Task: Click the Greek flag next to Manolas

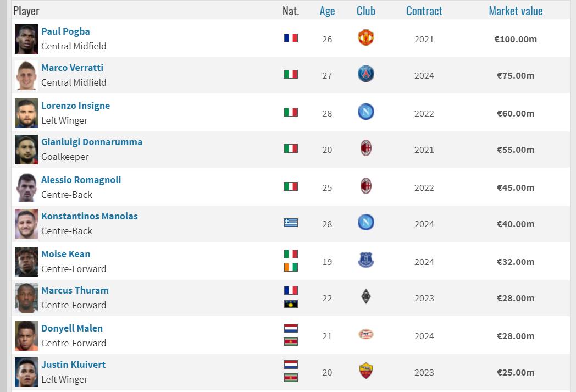Action: pos(291,223)
